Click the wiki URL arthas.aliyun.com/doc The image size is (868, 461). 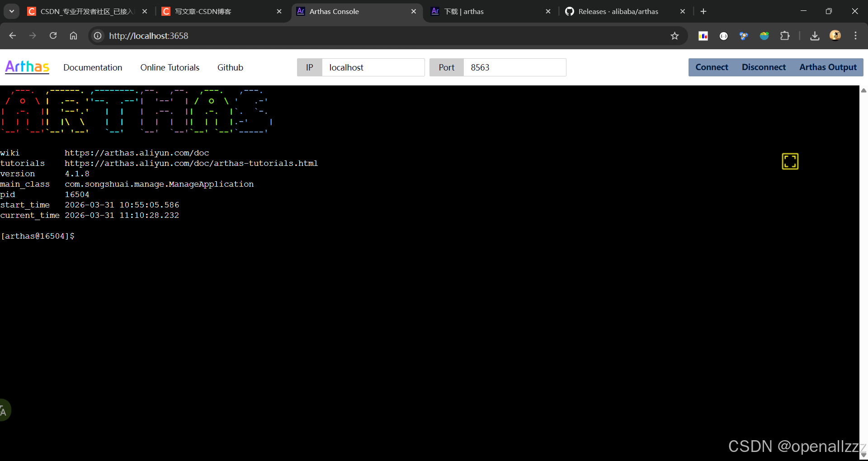137,153
